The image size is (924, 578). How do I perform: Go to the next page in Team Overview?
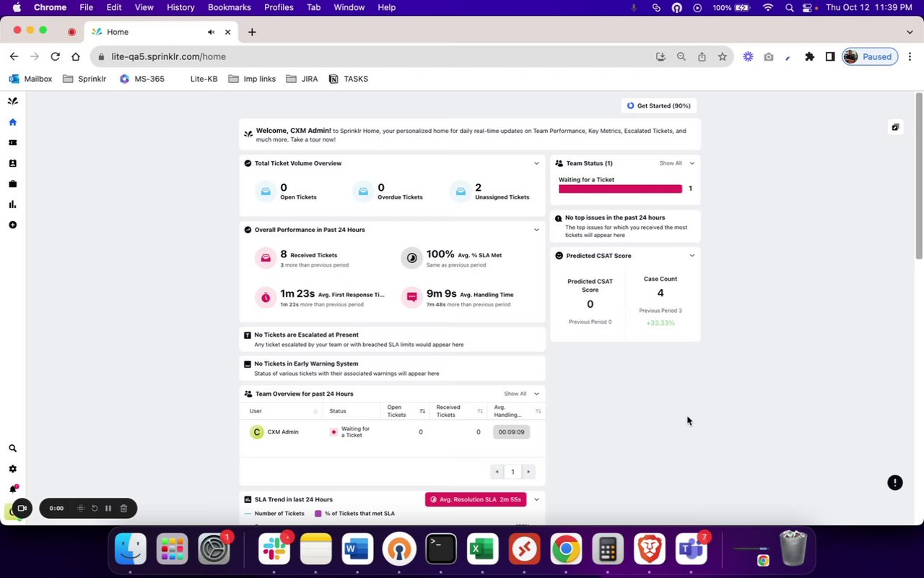click(x=528, y=472)
